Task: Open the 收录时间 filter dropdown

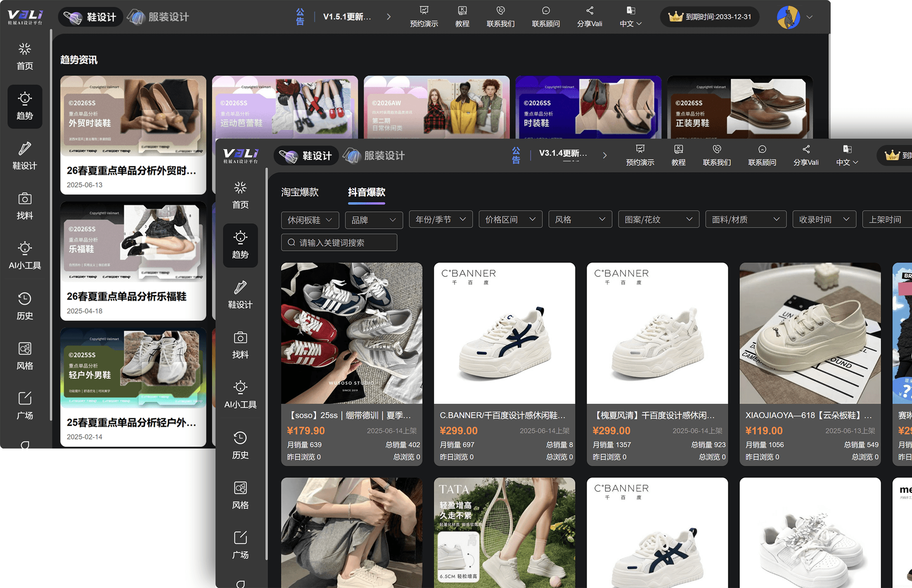Action: point(824,220)
